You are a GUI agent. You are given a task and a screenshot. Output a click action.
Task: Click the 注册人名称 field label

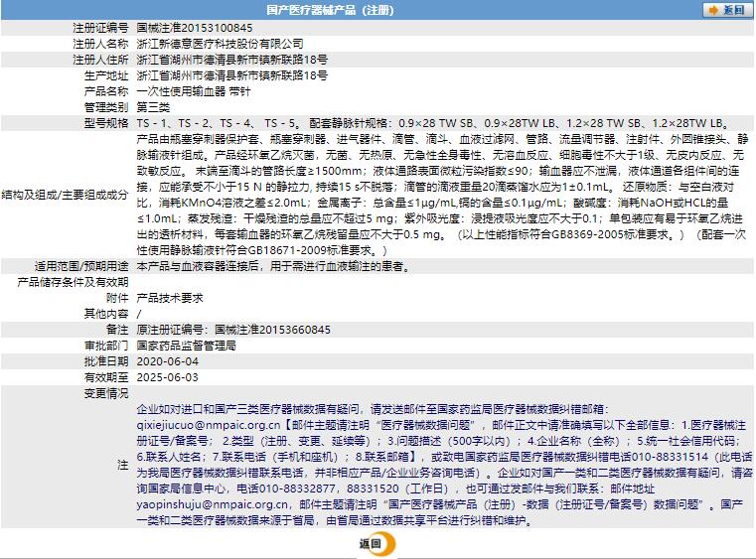(100, 44)
